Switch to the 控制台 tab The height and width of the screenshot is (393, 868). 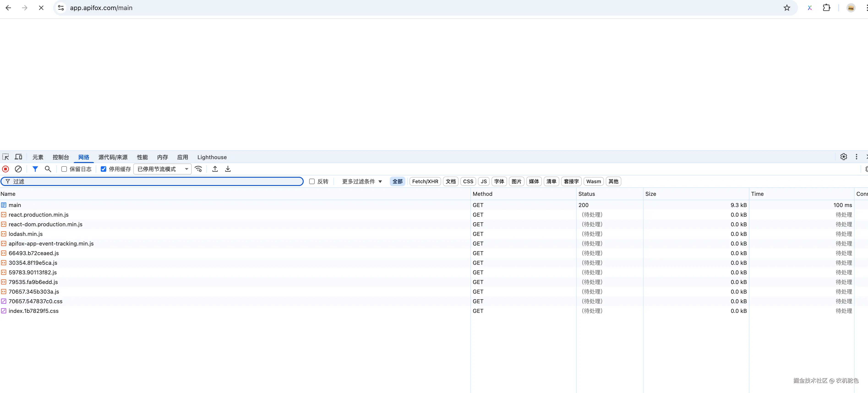coord(61,157)
